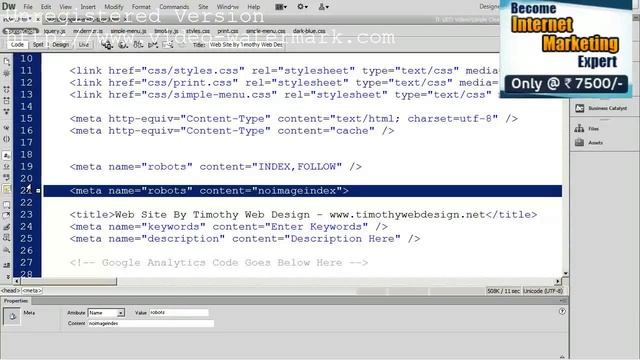Open styles.css related file
Image resolution: width=640 pixels, height=360 pixels.
coord(198,31)
